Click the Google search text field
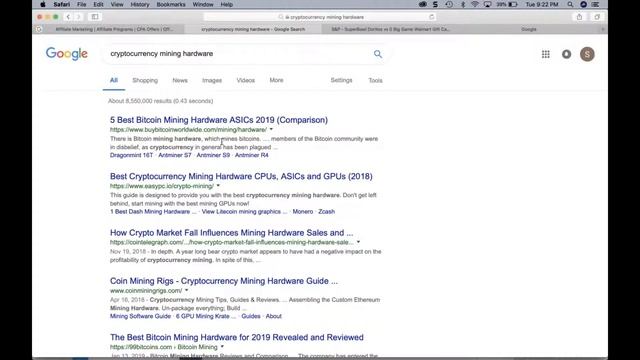The width and height of the screenshot is (640, 360). point(237,53)
